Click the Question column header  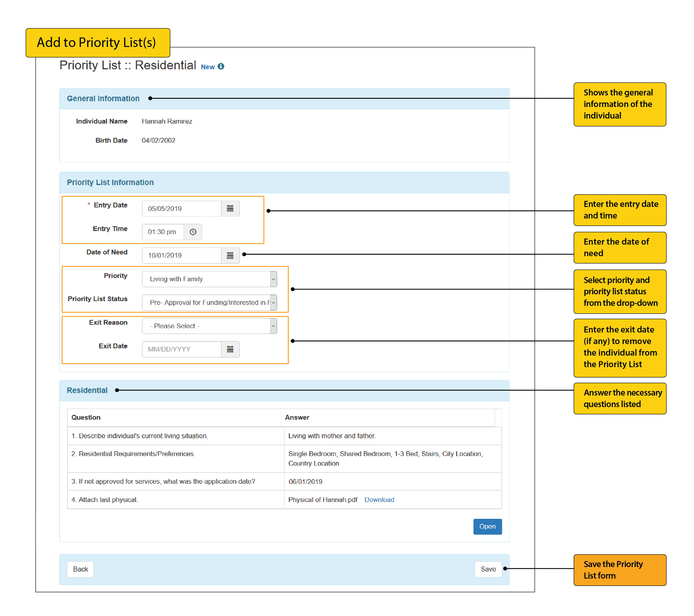86,417
